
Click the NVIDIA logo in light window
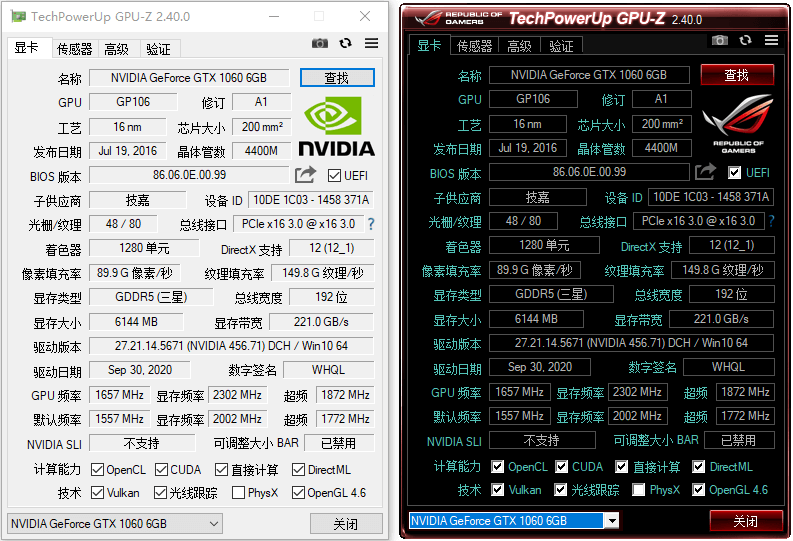coord(337,126)
